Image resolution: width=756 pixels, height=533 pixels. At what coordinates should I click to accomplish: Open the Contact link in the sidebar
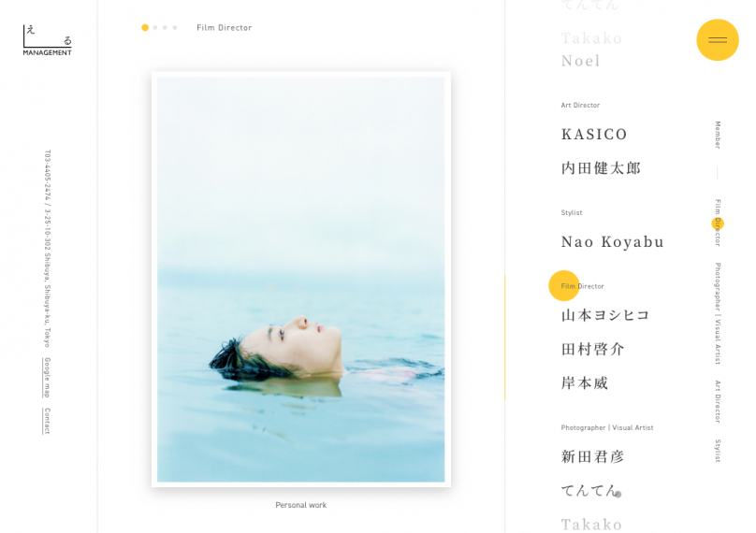47,421
